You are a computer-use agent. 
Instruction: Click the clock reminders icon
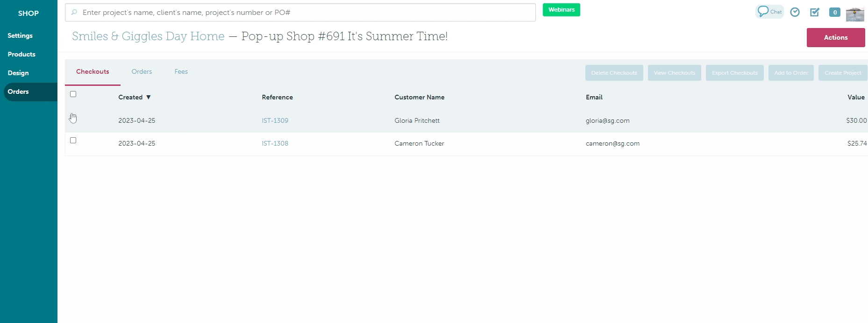point(795,12)
